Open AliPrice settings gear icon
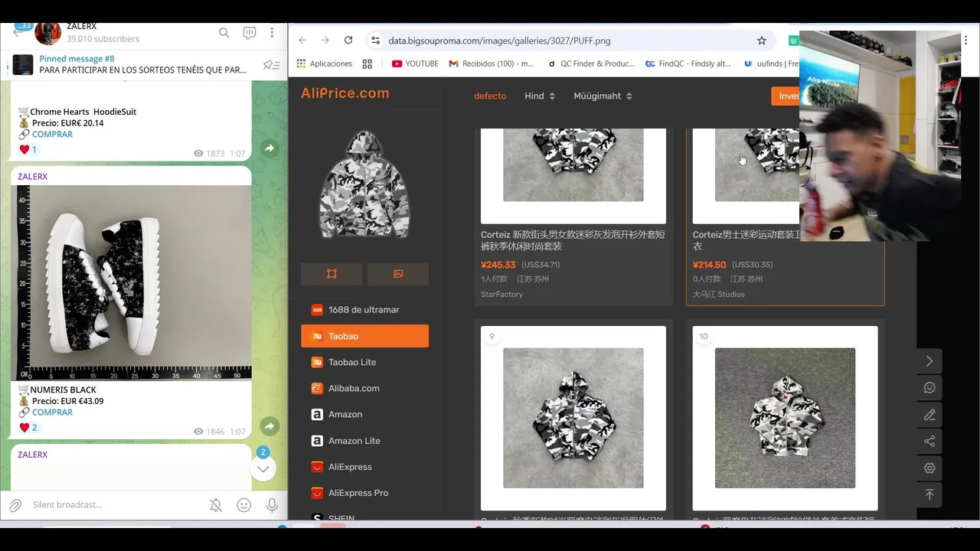Image resolution: width=980 pixels, height=551 pixels. pos(929,468)
